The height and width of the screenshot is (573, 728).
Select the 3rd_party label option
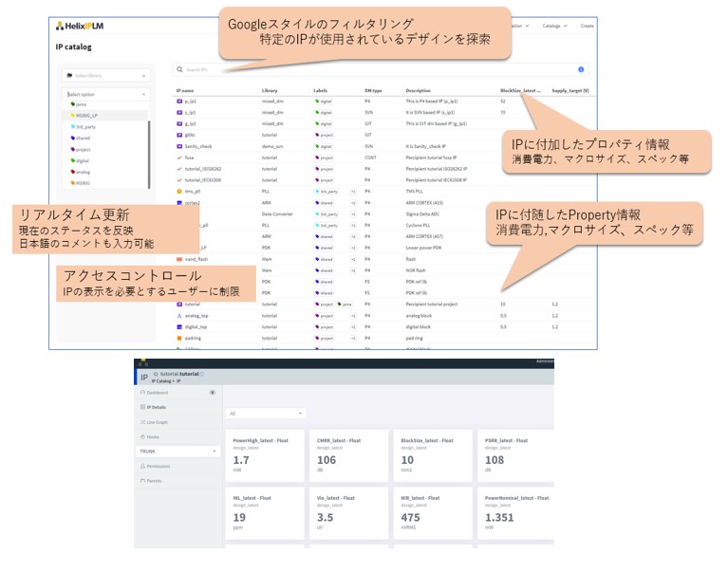106,127
